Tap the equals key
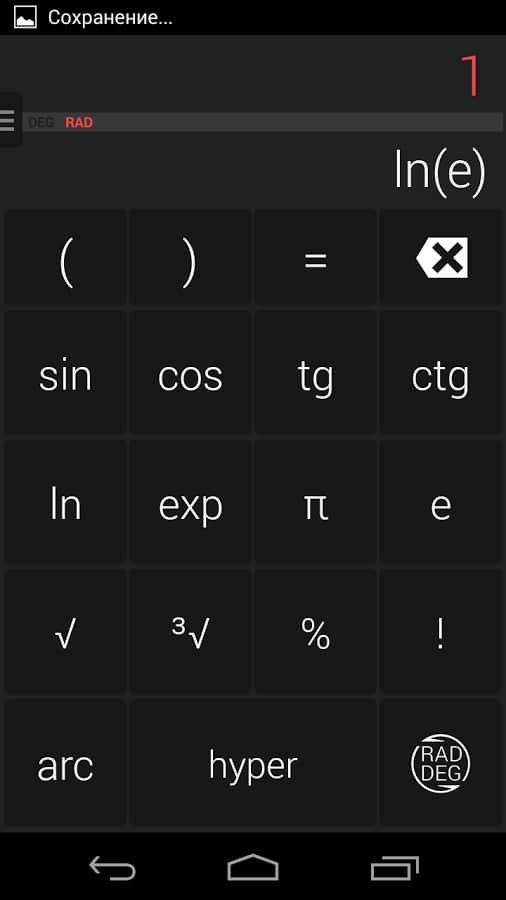The image size is (506, 900). [x=316, y=258]
